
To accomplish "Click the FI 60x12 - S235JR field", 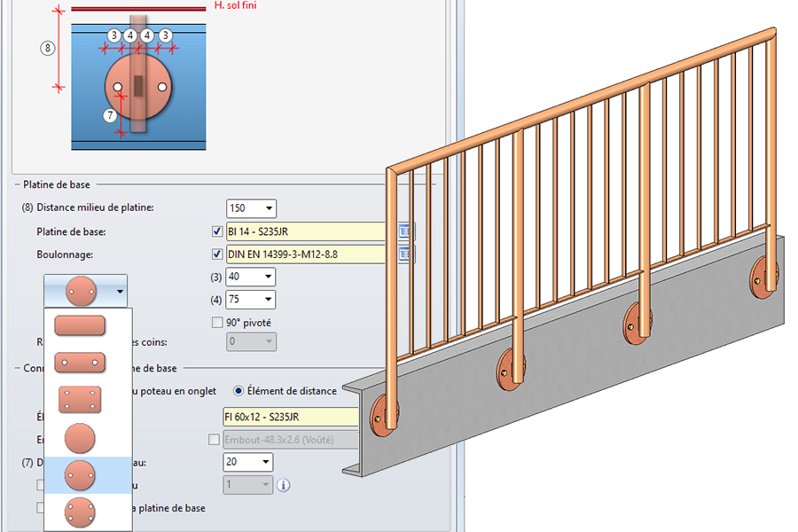I will [290, 417].
